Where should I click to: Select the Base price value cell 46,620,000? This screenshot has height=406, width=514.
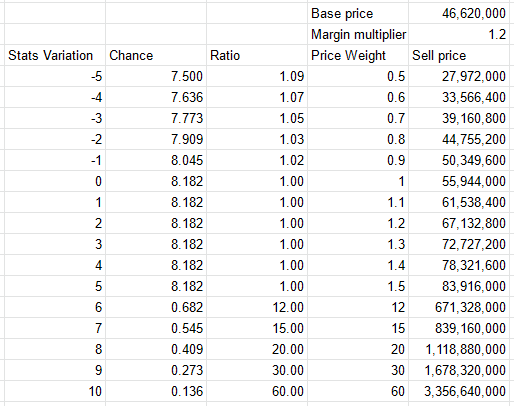459,13
